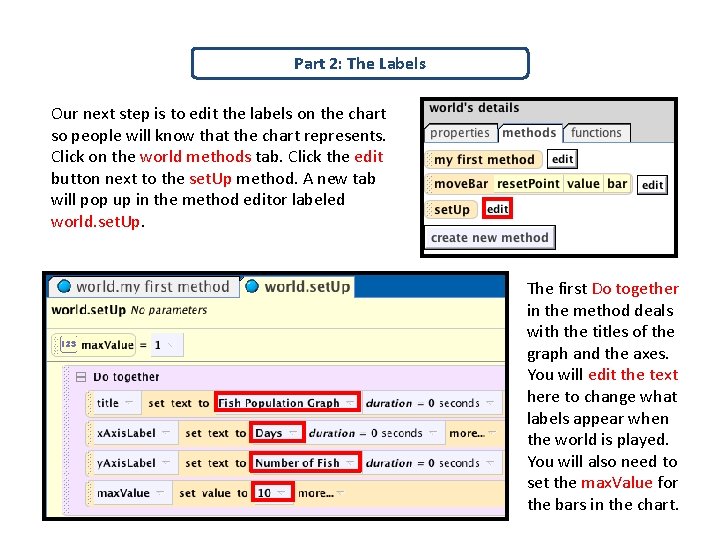Screen dimensions: 720x540
Task: Select the setUp method tile
Action: coord(452,210)
